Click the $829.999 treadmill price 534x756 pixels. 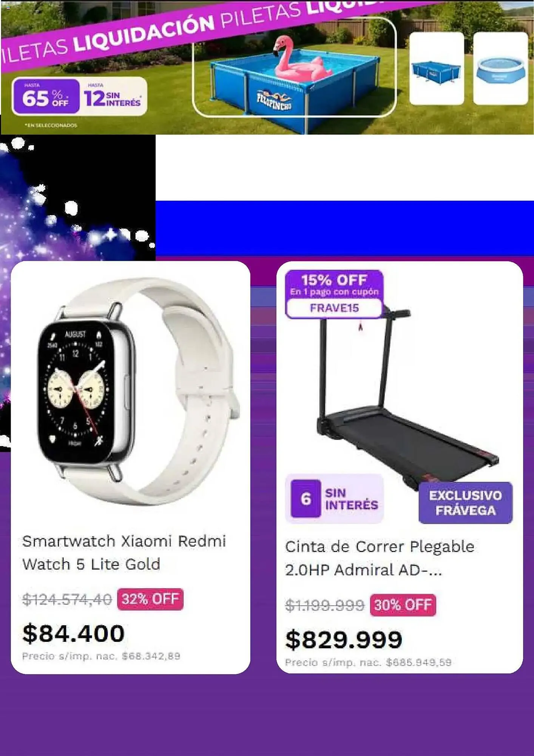click(x=344, y=640)
